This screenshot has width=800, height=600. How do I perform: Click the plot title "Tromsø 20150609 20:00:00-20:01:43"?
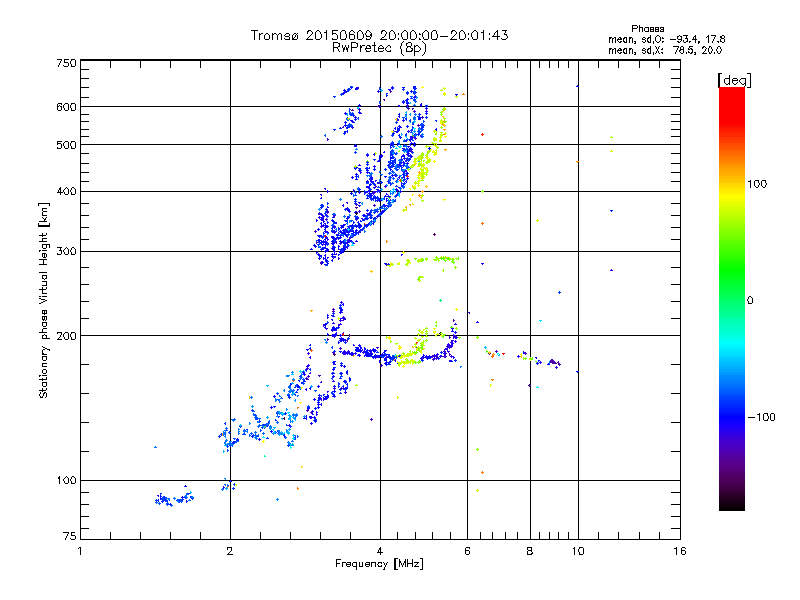pyautogui.click(x=379, y=35)
